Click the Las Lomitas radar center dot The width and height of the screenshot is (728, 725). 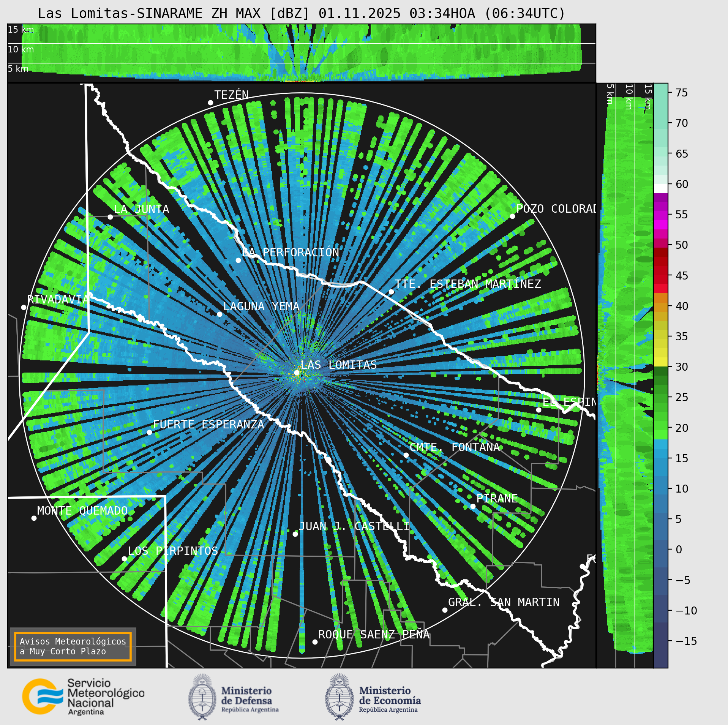click(x=297, y=373)
